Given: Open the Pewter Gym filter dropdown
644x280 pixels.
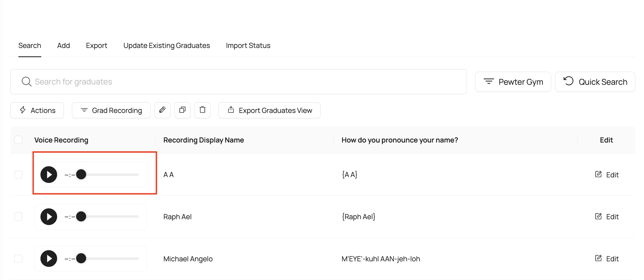Looking at the screenshot, I should [x=513, y=82].
